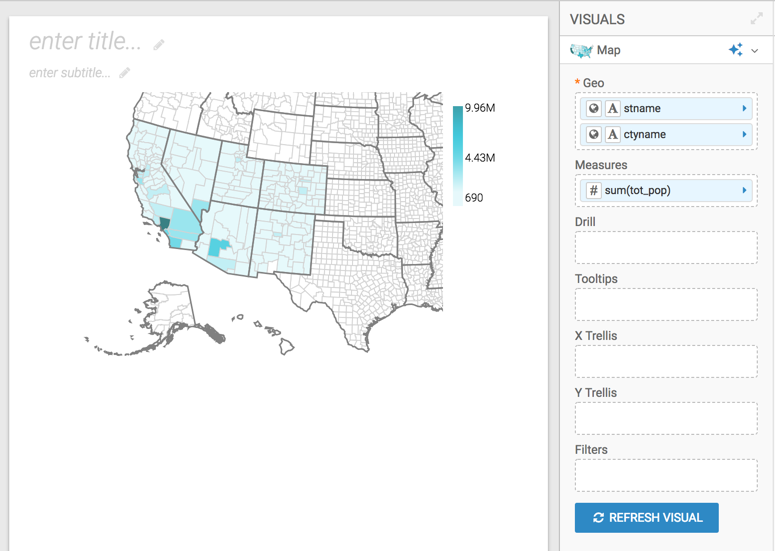Viewport: 775px width, 551px height.
Task: Click the globe icon on ctyname field
Action: point(593,134)
